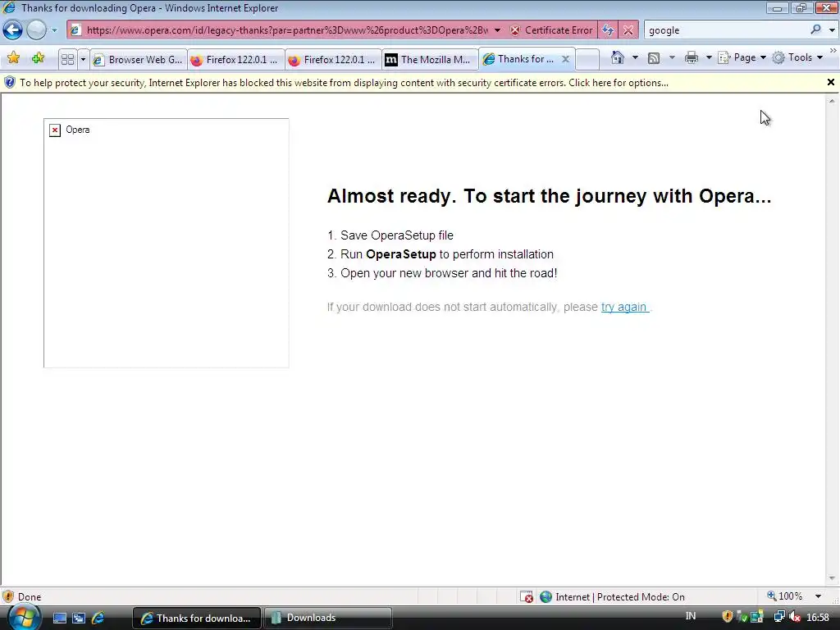The height and width of the screenshot is (630, 840).
Task: Expand the Print options dropdown arrow
Action: (x=709, y=57)
